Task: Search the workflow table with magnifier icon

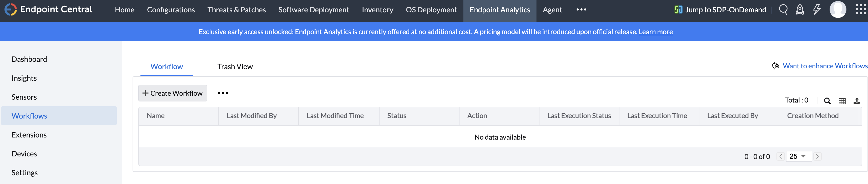Action: pos(827,101)
